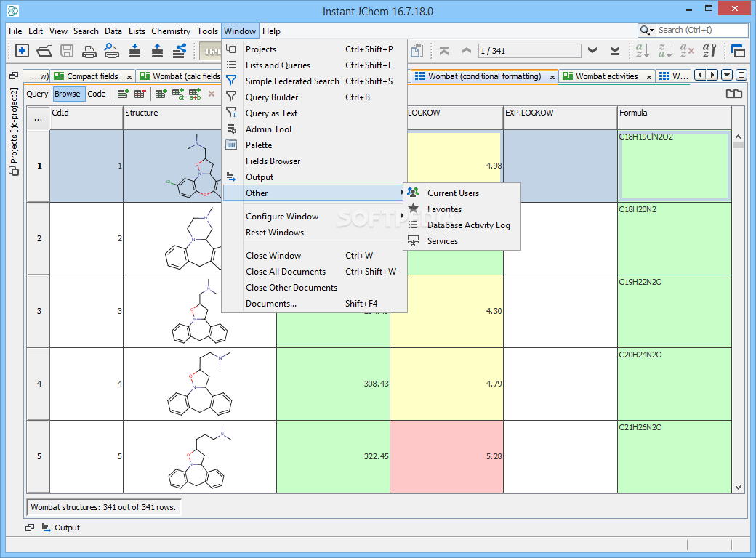Sort ascending A-Z icon
Viewport: 756px width, 558px height.
(642, 51)
